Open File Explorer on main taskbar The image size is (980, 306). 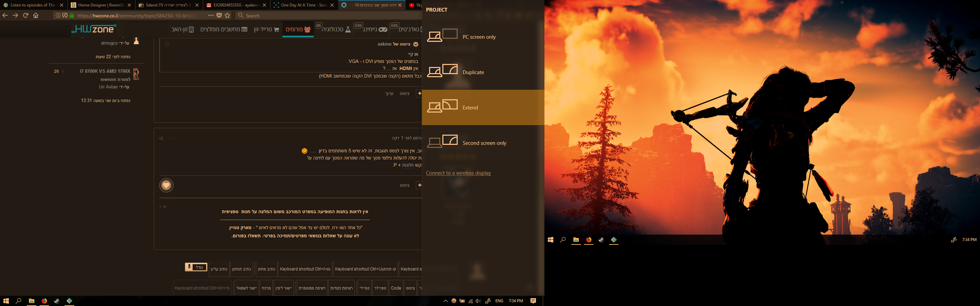(x=32, y=301)
